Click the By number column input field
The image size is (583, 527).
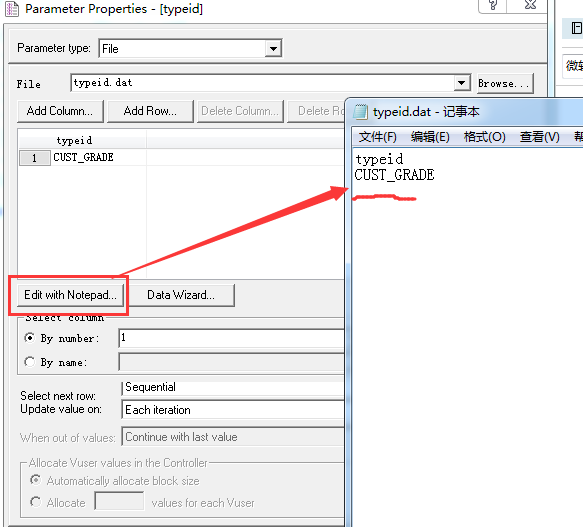click(x=231, y=338)
